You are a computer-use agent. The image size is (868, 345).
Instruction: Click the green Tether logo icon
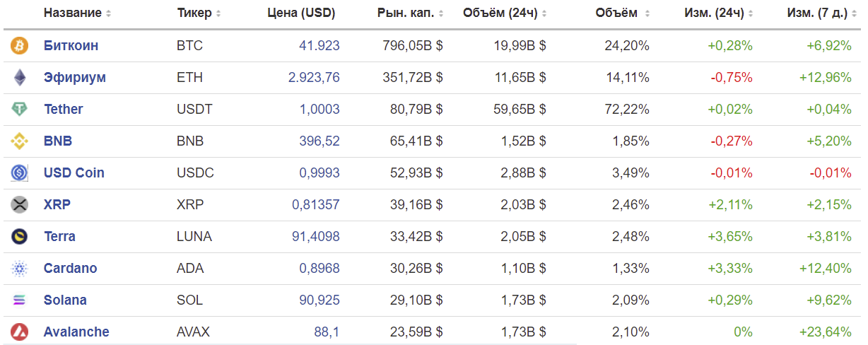point(19,110)
